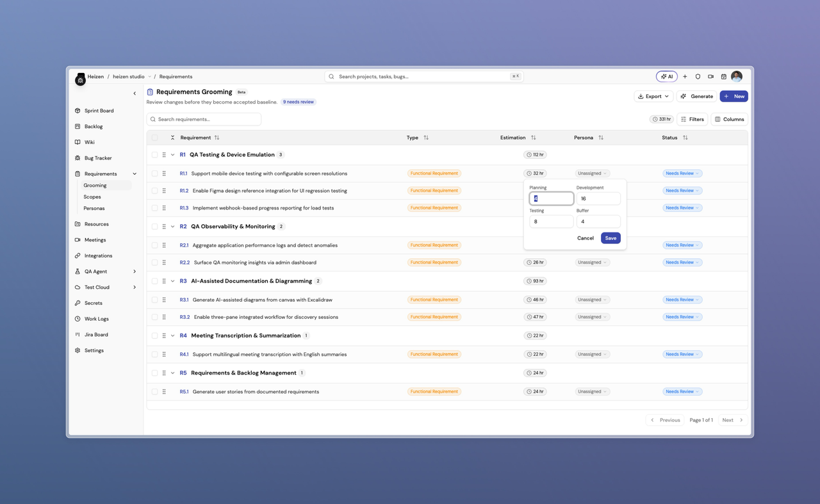Check the box for requirement R3.1

pos(154,300)
